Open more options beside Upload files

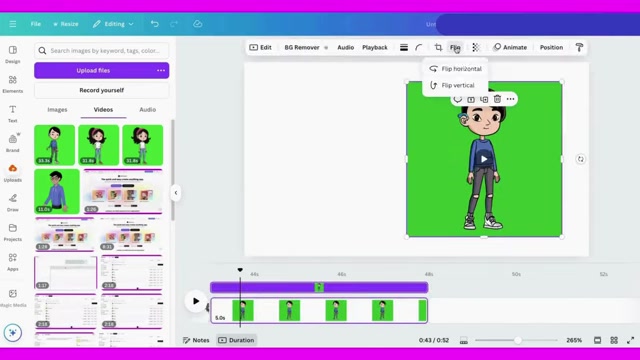(x=161, y=70)
